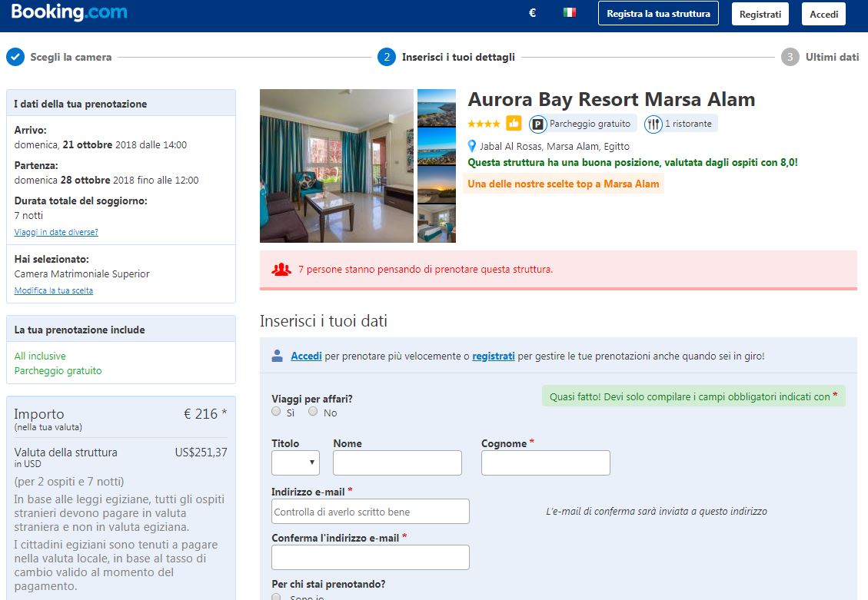Click the Accedi header button
The width and height of the screenshot is (868, 600).
(823, 14)
